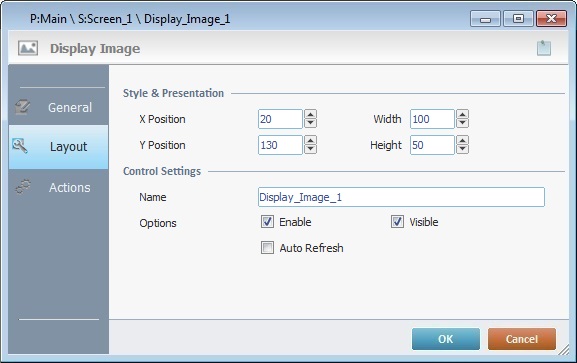The image size is (577, 363).
Task: Click the Cancel button
Action: click(522, 339)
